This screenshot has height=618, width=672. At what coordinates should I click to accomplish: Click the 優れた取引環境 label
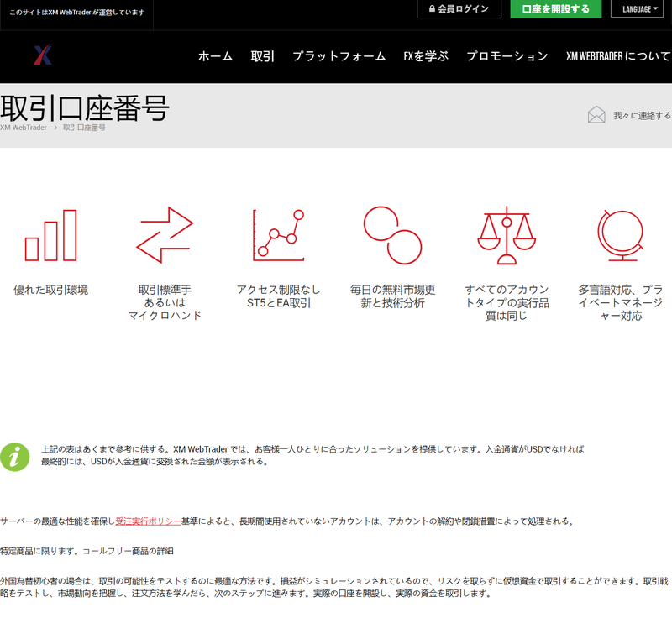50,290
